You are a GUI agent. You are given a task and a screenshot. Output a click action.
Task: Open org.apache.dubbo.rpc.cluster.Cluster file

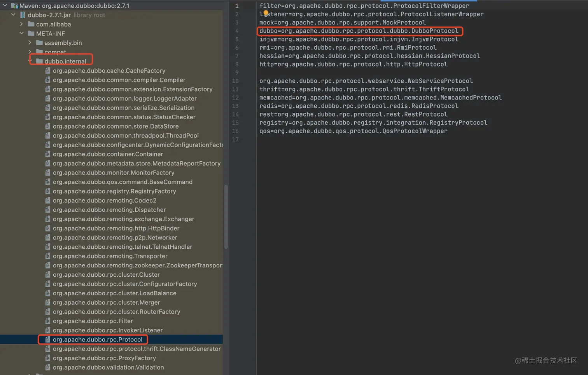[x=106, y=274]
